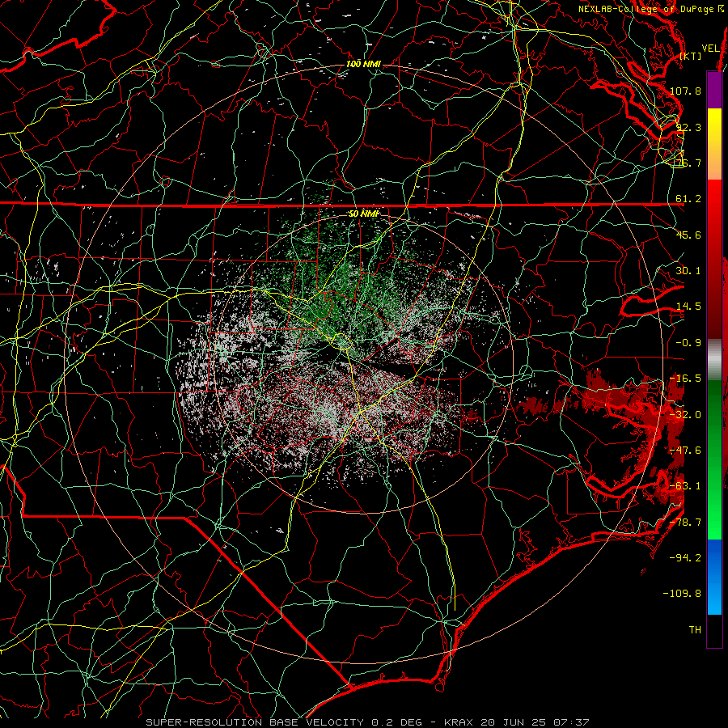Click the 107.8 velocity scale value

click(685, 91)
